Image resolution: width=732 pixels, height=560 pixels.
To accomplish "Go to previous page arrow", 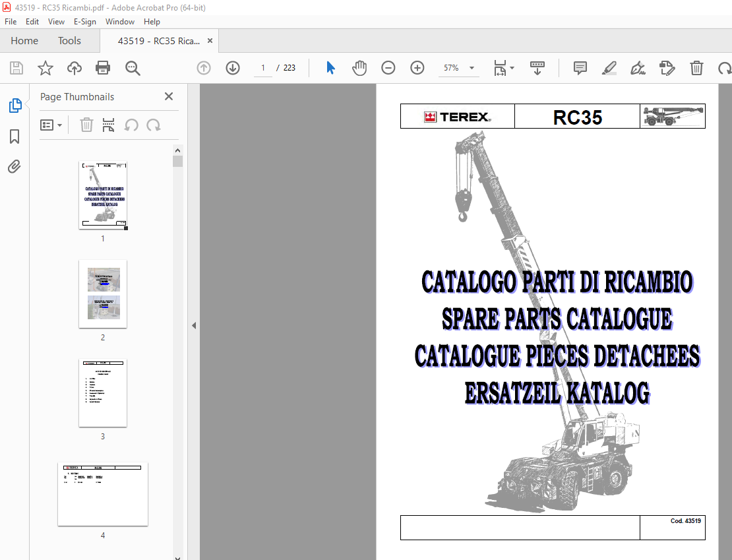I will click(x=204, y=68).
